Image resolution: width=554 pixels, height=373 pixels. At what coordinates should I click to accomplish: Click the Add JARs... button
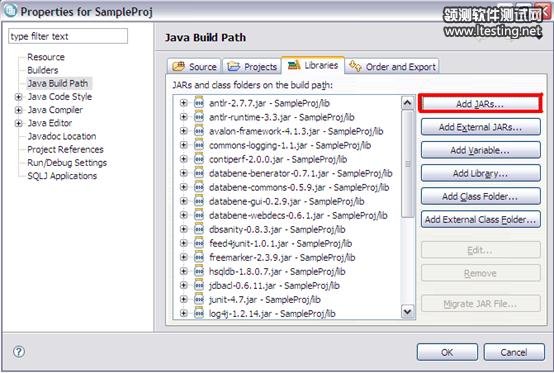(x=480, y=104)
